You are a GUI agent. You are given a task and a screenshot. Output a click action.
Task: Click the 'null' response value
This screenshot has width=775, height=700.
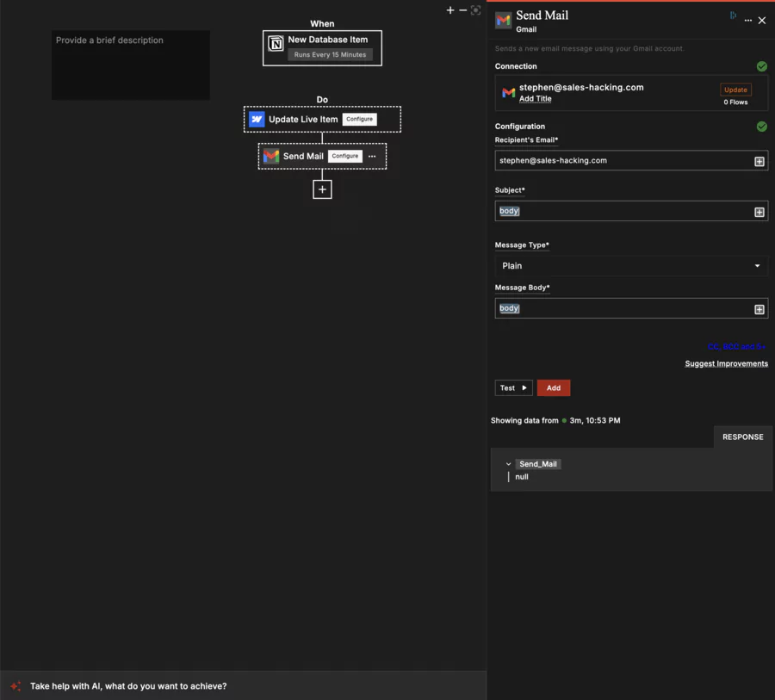tap(522, 477)
